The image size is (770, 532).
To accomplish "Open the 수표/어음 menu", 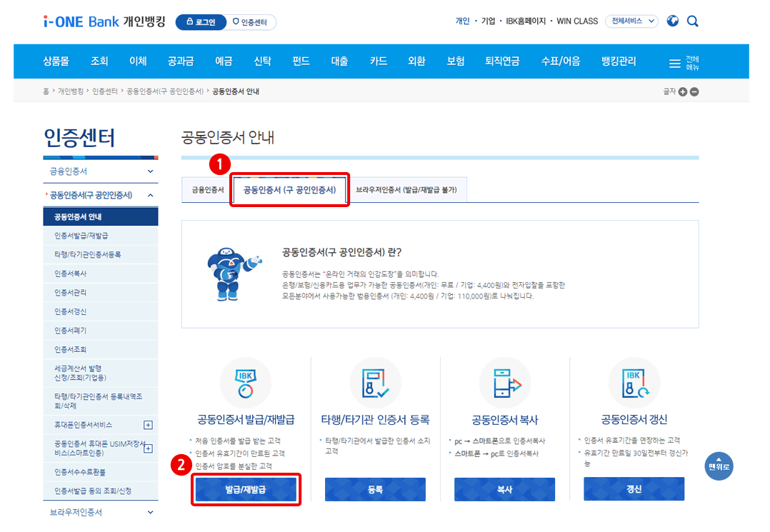I will coord(560,61).
